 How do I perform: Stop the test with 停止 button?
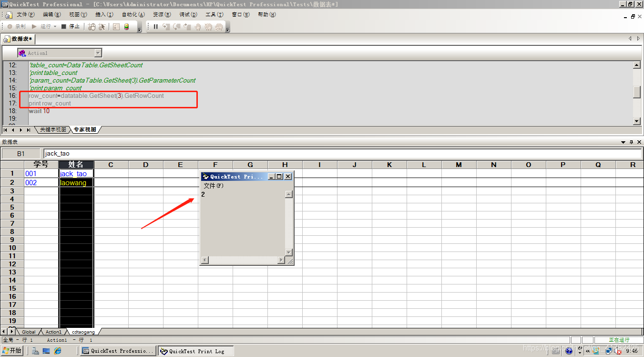coord(71,27)
